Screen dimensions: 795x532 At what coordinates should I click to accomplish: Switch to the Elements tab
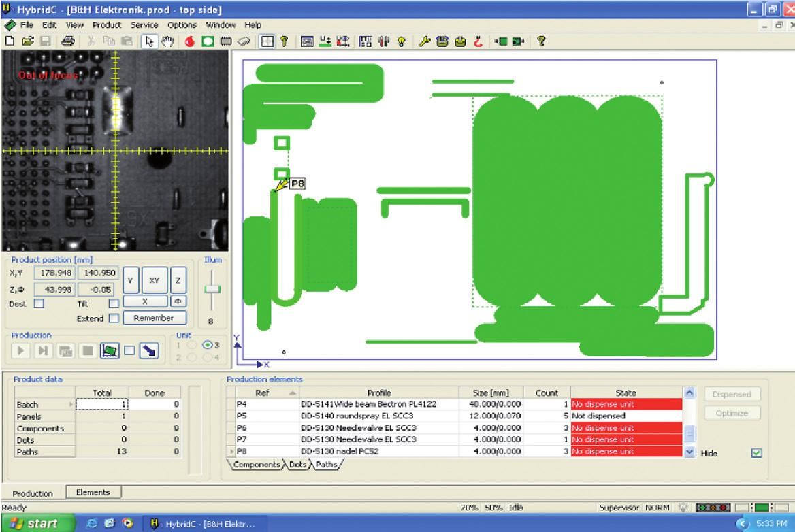(x=93, y=492)
